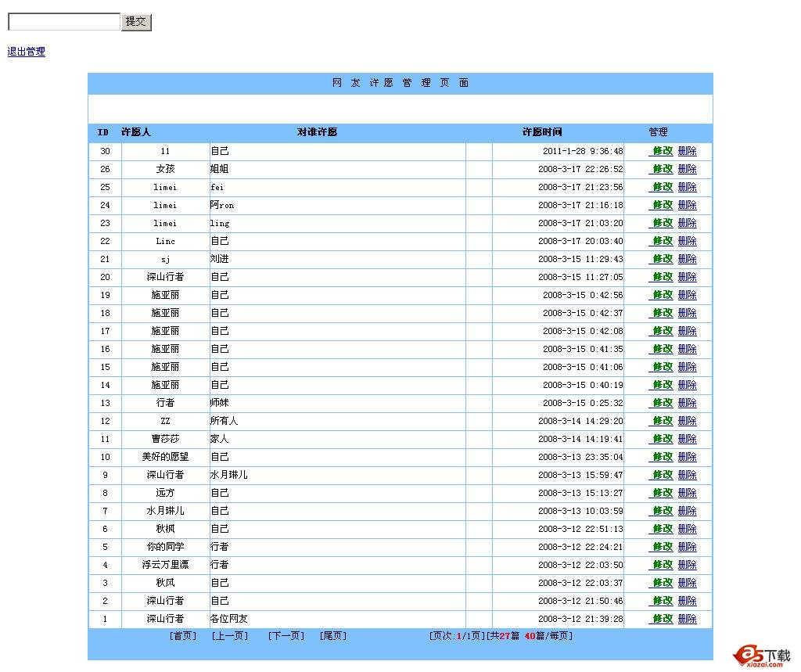Click 修改 for ID 9 row
The height and width of the screenshot is (672, 801).
pos(663,475)
